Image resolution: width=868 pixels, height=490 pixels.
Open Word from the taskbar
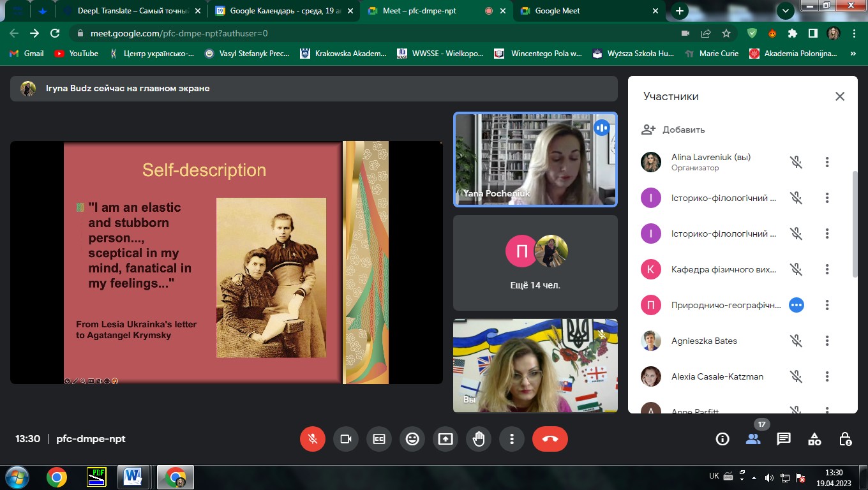pos(133,477)
